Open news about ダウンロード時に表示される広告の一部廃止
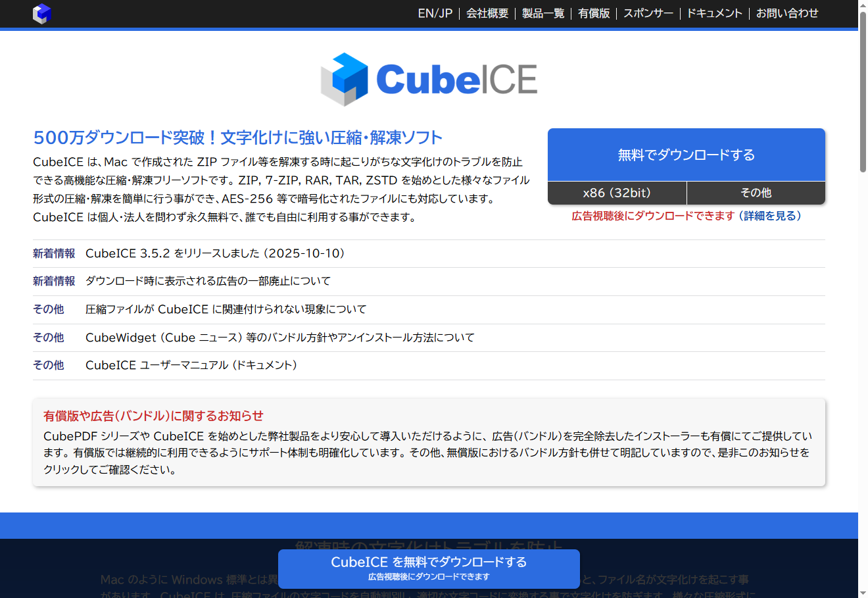This screenshot has width=868, height=598. click(208, 281)
